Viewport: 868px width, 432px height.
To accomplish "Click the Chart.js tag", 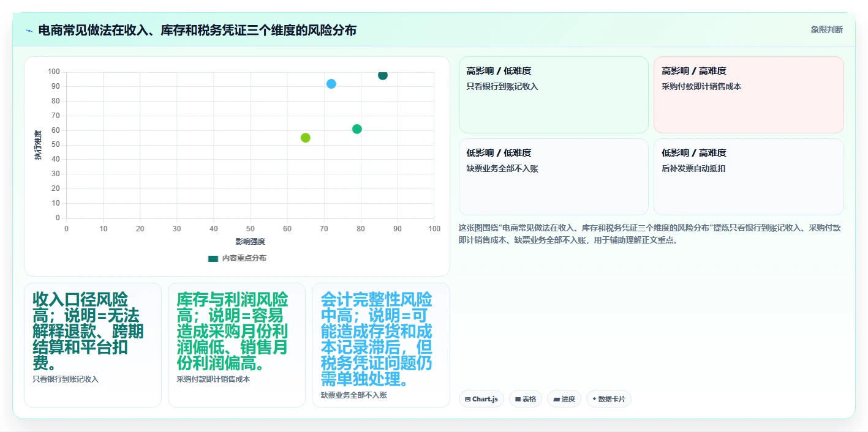I will (481, 399).
